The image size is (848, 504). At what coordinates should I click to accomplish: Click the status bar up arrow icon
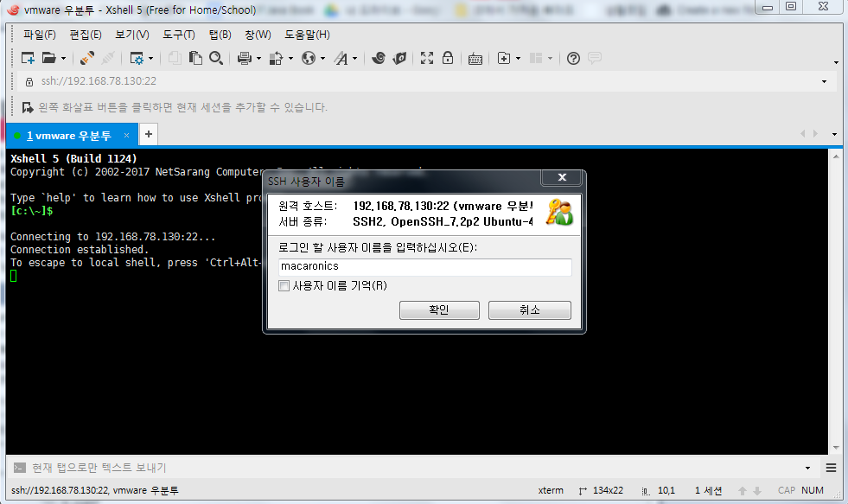click(x=743, y=490)
